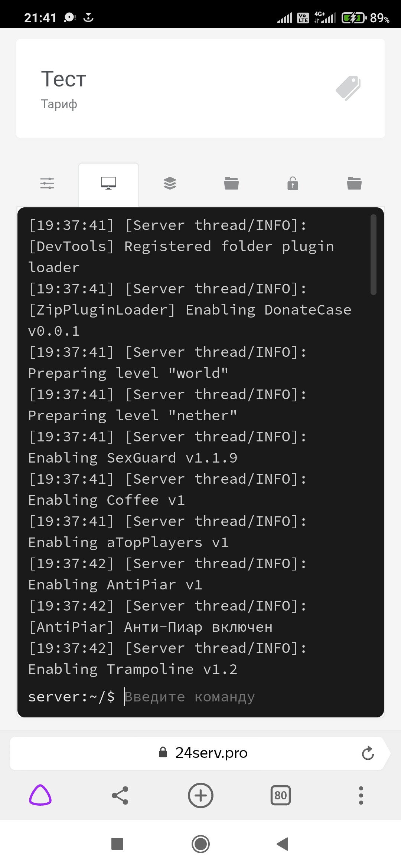
Task: Add a new browser tab
Action: (200, 795)
